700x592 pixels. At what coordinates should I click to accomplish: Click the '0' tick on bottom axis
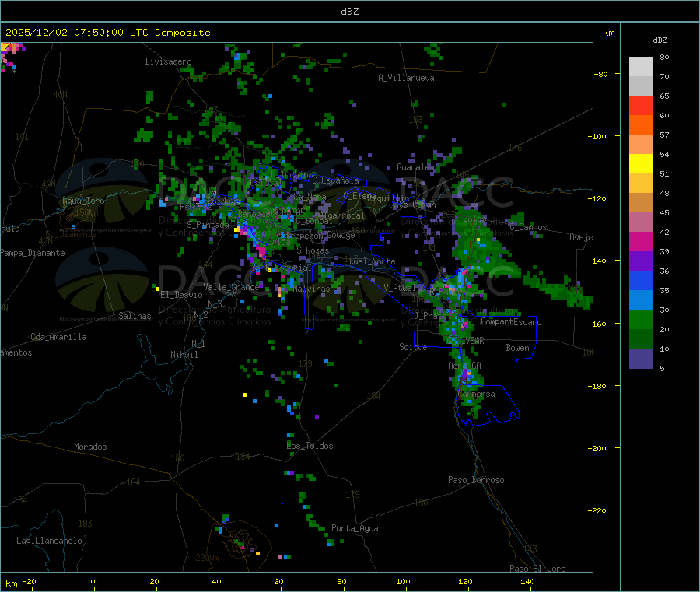click(93, 581)
